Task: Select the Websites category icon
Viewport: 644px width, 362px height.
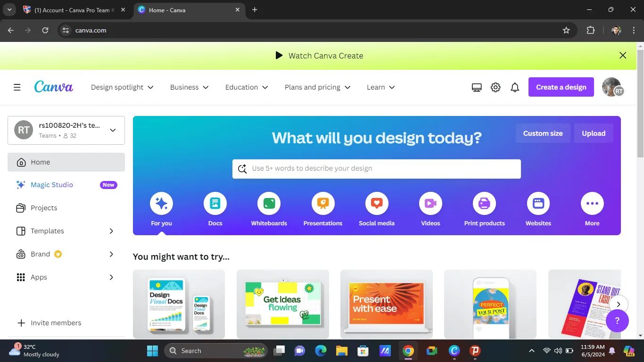Action: (538, 204)
